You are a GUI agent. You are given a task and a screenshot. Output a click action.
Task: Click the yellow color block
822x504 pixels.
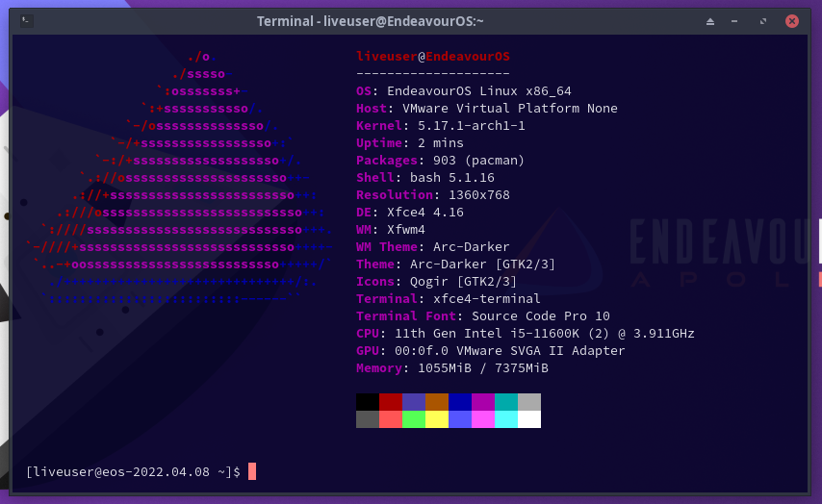pyautogui.click(x=437, y=419)
